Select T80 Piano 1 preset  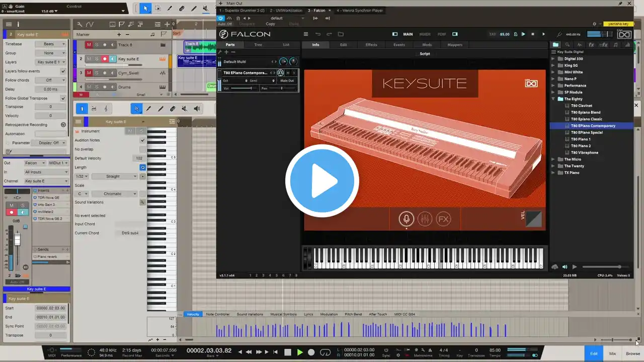tap(581, 139)
